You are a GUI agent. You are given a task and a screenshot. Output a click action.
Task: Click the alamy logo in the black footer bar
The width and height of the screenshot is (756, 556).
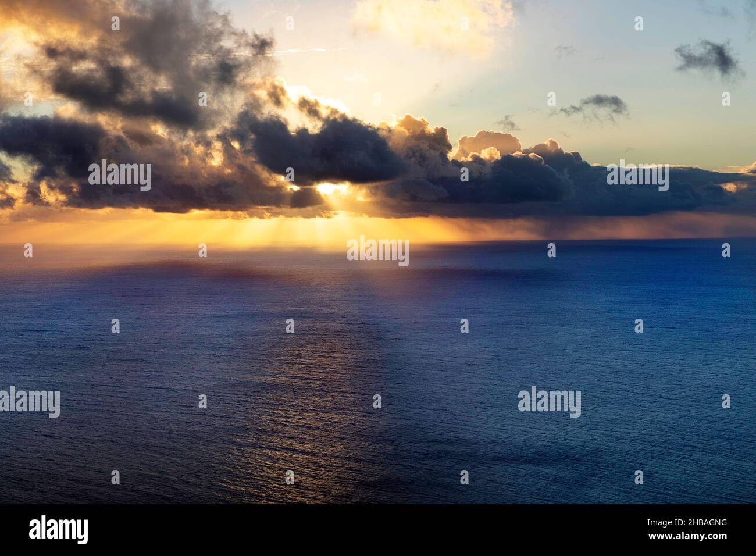59,530
